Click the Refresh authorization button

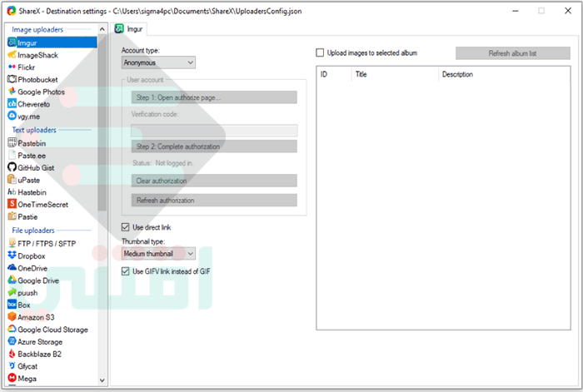(214, 201)
